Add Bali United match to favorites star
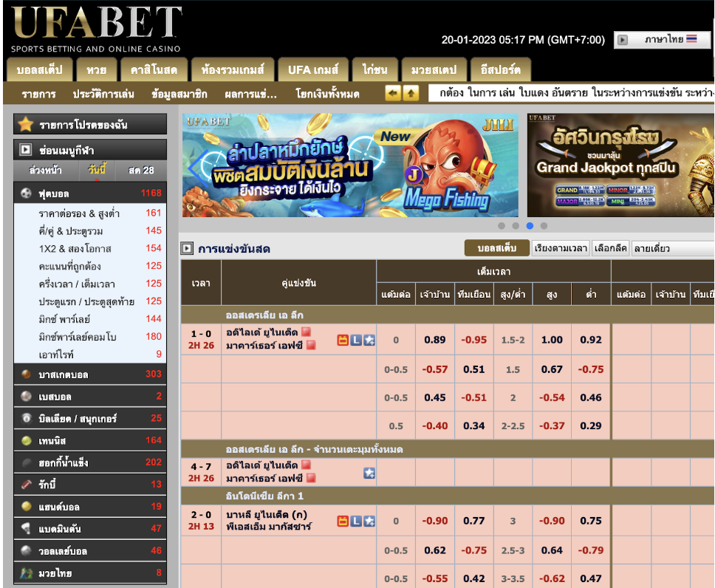Screen dimensions: 715x588 [x=369, y=521]
